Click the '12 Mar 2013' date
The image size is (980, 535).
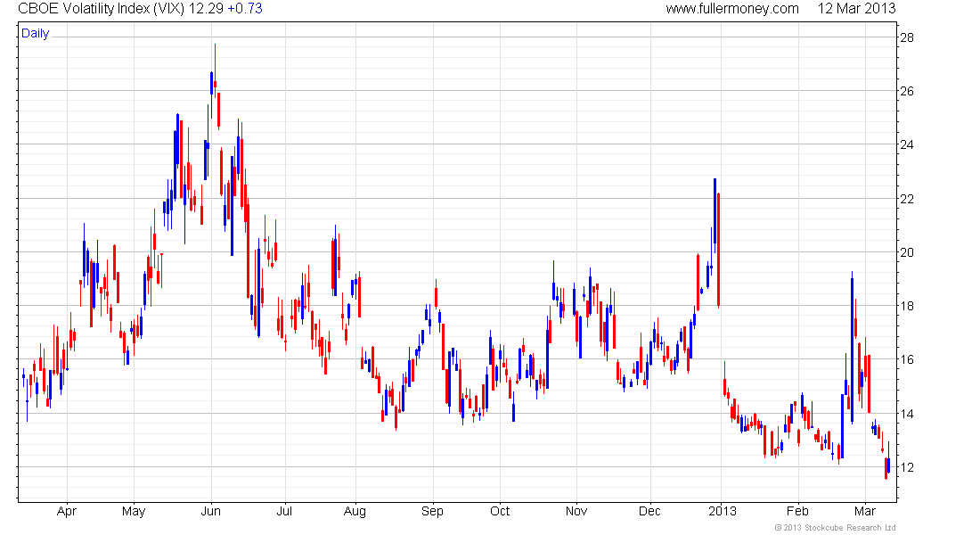[x=857, y=9]
